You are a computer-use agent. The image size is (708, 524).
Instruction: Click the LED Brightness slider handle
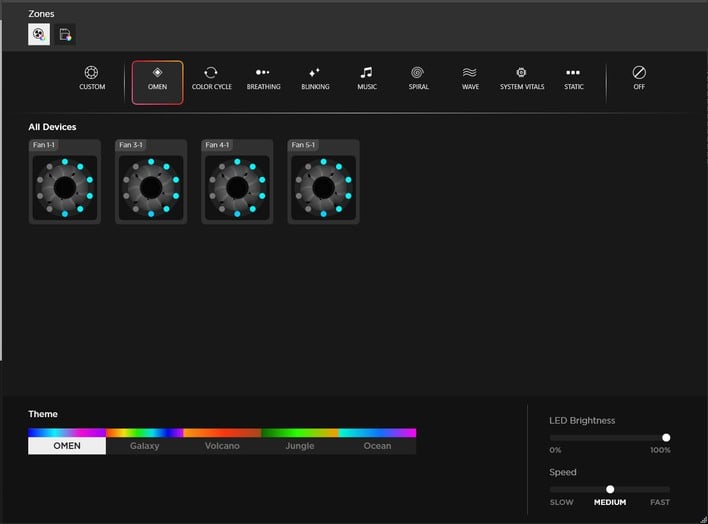coord(666,437)
